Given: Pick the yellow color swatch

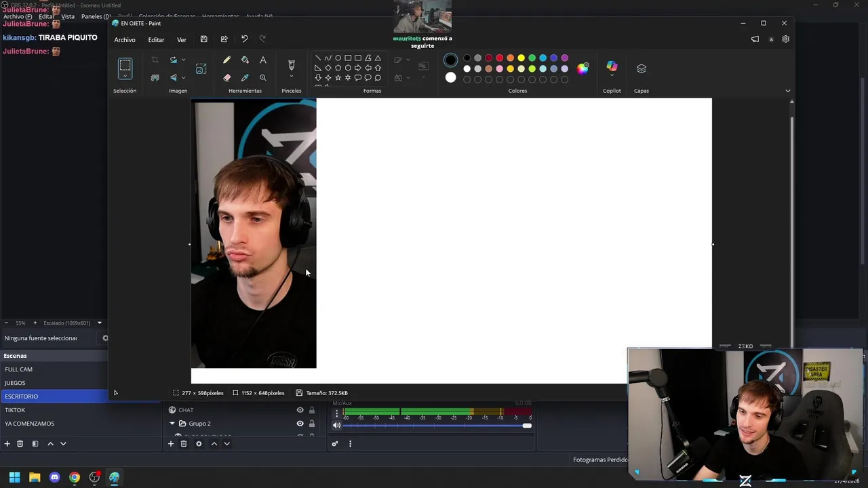Looking at the screenshot, I should pos(521,58).
